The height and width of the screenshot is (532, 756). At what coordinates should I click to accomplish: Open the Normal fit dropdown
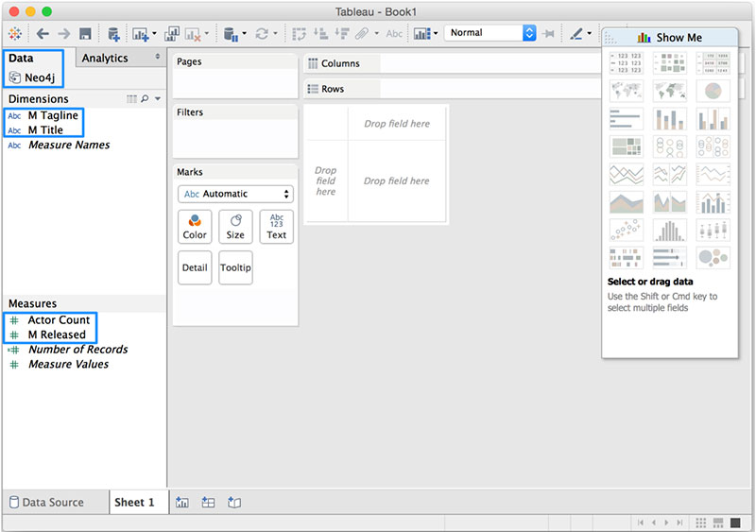coord(490,33)
